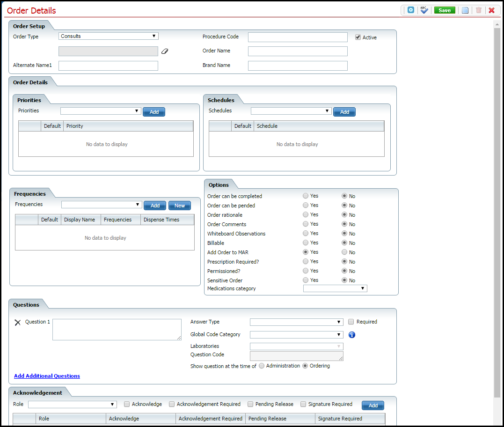Select Yes for Order Comments
This screenshot has width=504, height=427.
tap(306, 224)
